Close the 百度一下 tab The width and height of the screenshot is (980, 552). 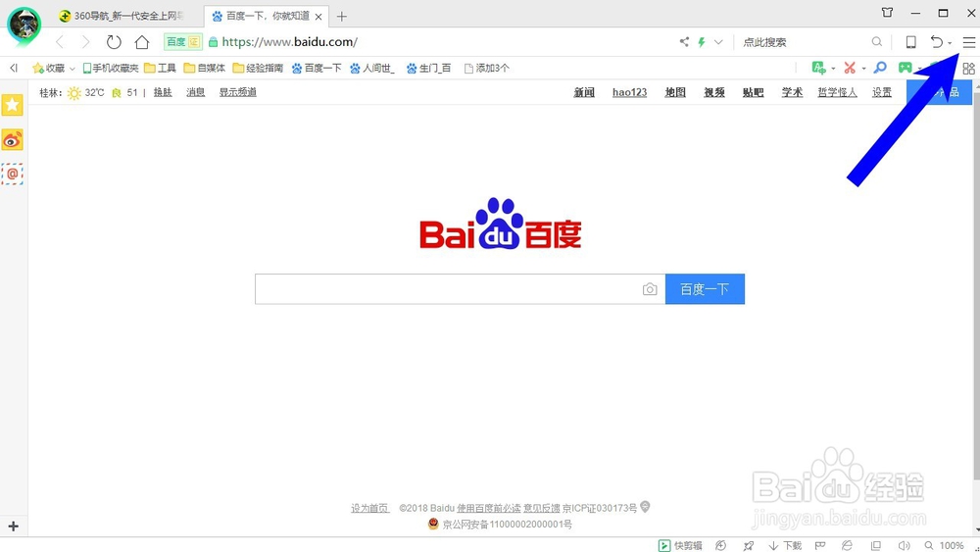[318, 17]
